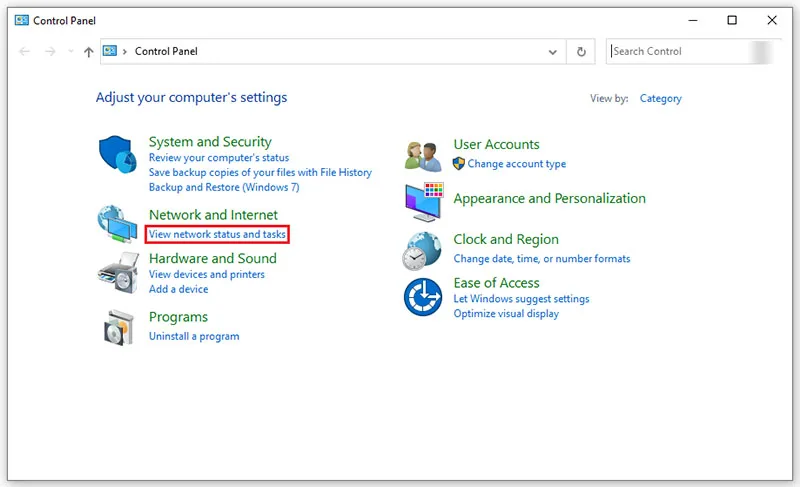
Task: Open the User Accounts people icon
Action: click(x=423, y=156)
